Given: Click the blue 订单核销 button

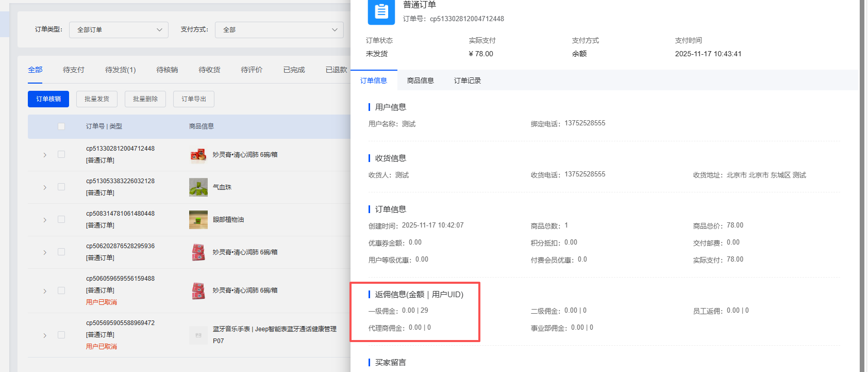Looking at the screenshot, I should tap(48, 99).
